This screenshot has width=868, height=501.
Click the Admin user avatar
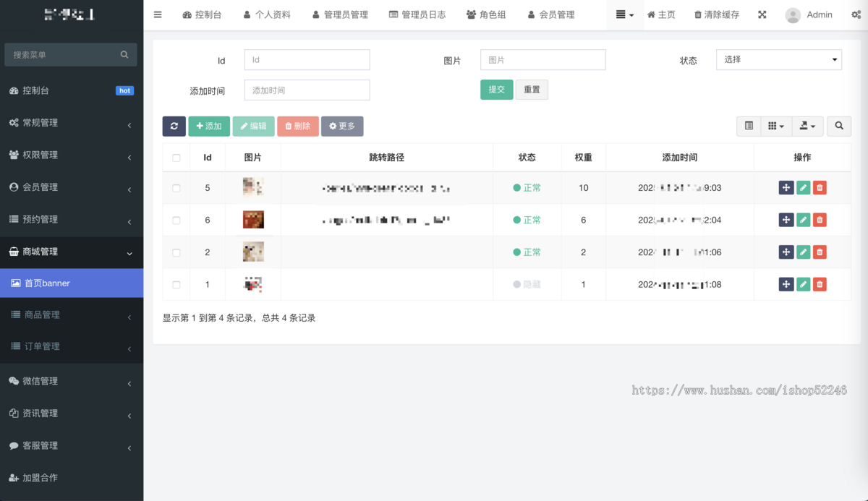click(793, 14)
